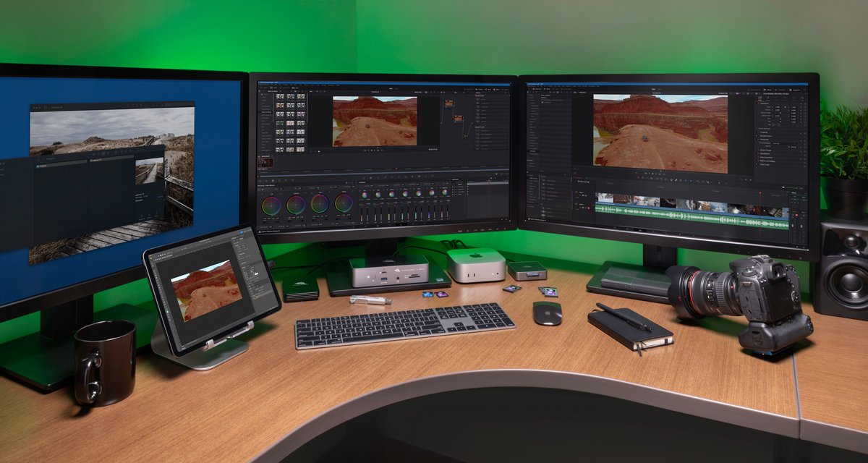
Task: Click the first LUT thumbnail in the gallery
Action: (280, 96)
